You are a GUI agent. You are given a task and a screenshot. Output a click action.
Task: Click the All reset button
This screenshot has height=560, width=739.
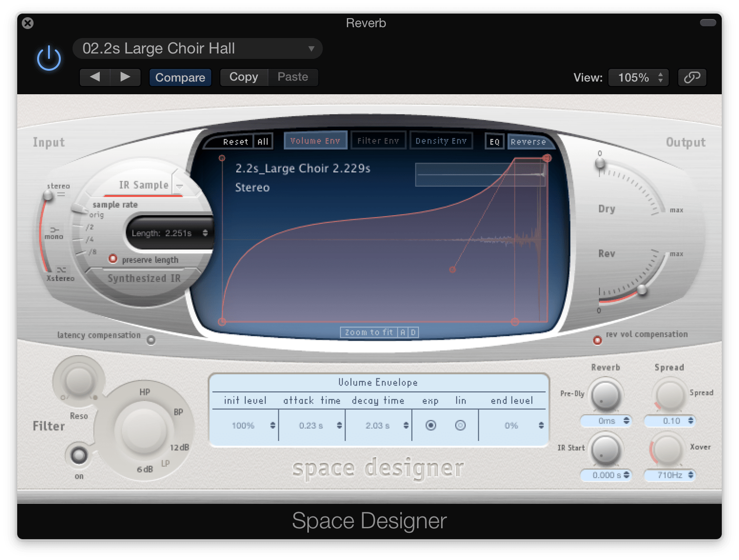(x=263, y=142)
